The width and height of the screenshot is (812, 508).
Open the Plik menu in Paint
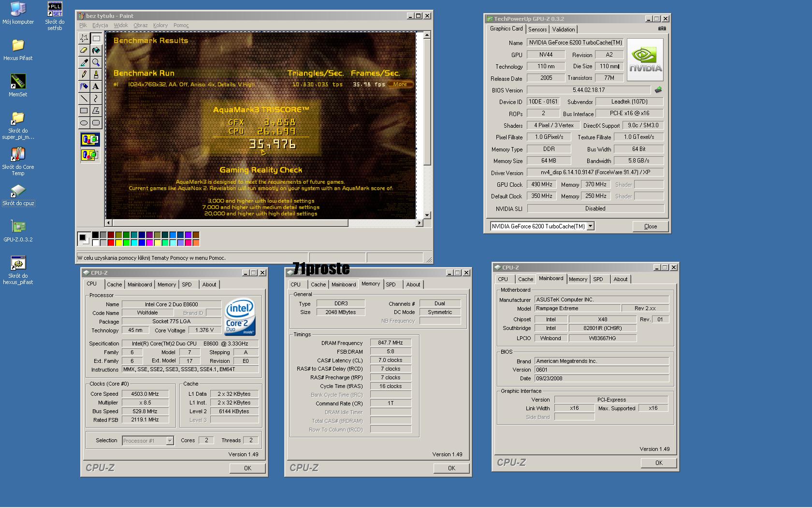83,25
